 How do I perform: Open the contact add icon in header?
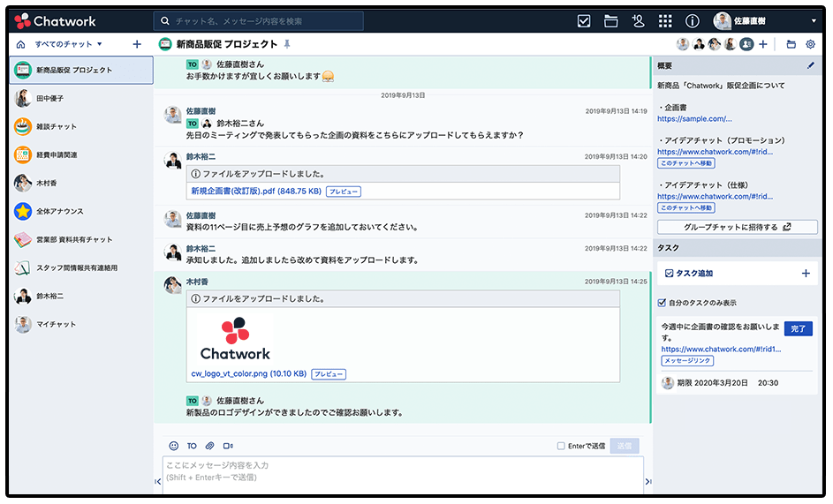[638, 21]
